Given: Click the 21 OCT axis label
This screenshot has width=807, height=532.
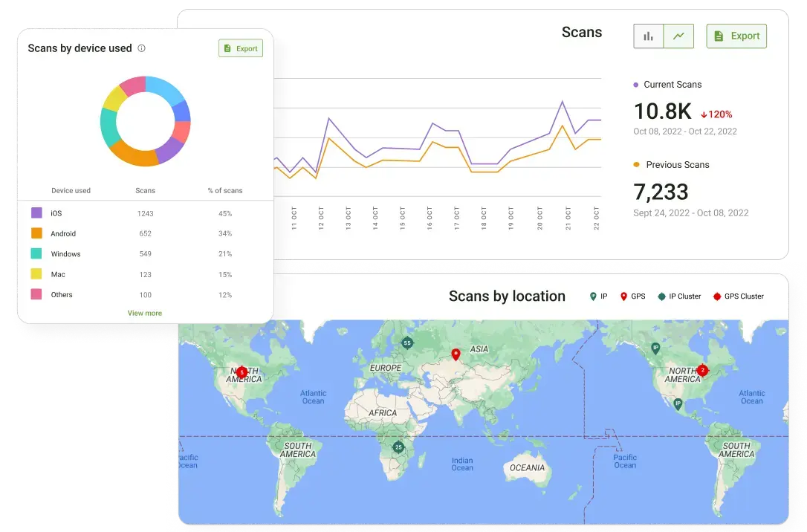Looking at the screenshot, I should (568, 218).
